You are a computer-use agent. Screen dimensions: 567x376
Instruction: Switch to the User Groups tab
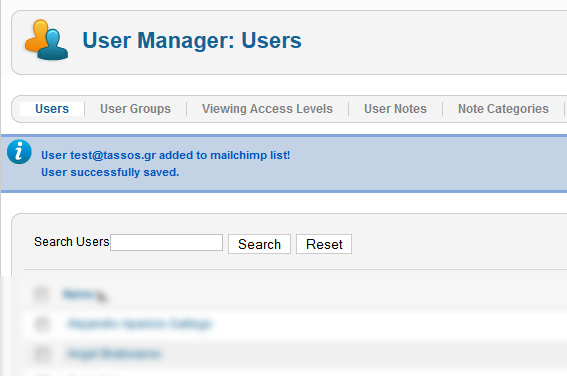click(135, 109)
